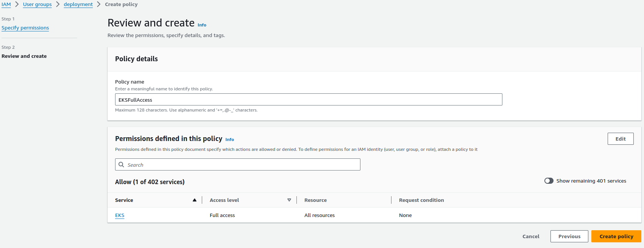Click the Create policy button
The image size is (644, 248).
616,236
